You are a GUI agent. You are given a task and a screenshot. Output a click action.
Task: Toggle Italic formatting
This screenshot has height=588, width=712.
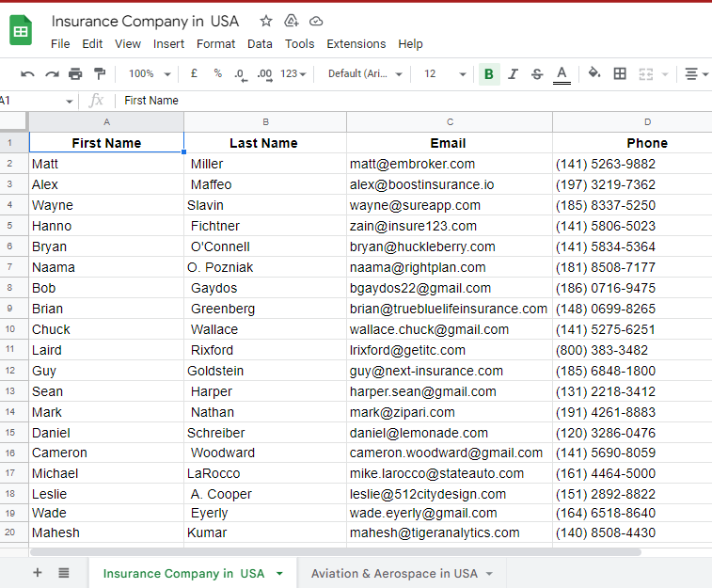pyautogui.click(x=513, y=74)
